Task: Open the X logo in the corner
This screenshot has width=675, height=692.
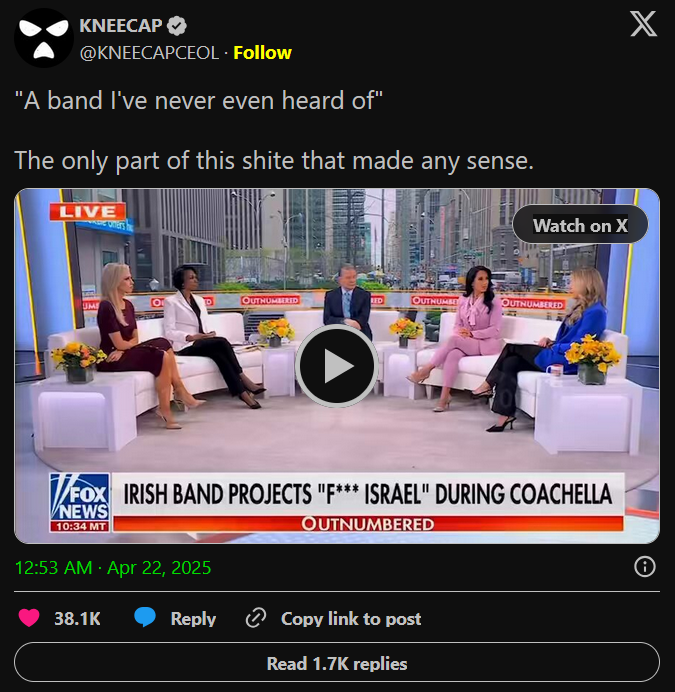Action: pyautogui.click(x=643, y=24)
